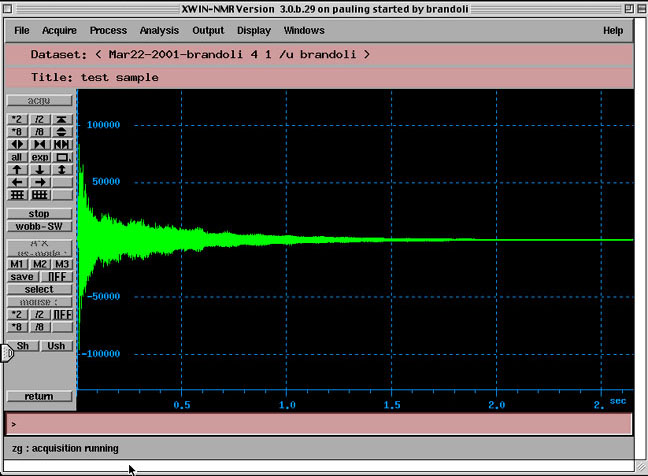Toggle memory slot M1
Image resolution: width=648 pixels, height=476 pixels.
point(17,264)
